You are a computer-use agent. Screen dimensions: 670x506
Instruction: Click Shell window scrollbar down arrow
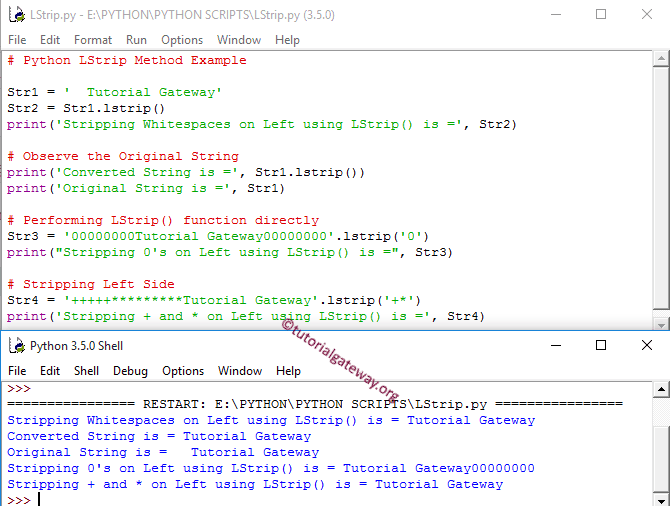coord(661,500)
